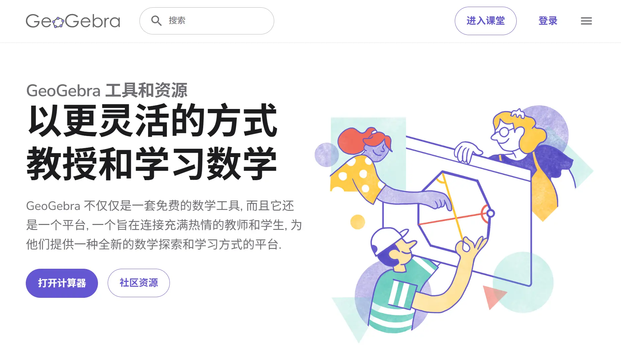Open the 社区资源 community resources button
This screenshot has height=364, width=621.
click(x=139, y=283)
